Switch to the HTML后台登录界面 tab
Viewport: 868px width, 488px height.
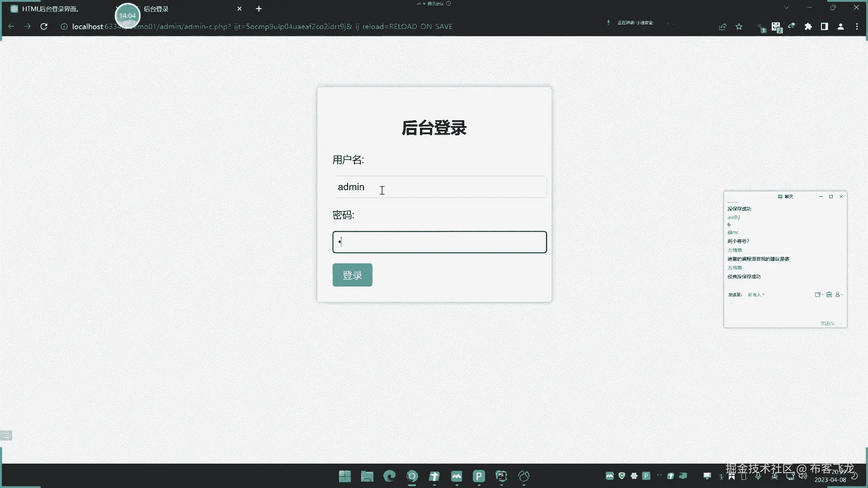(51, 9)
